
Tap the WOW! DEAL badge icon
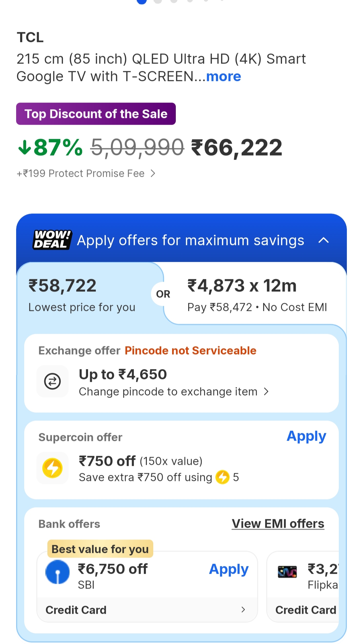click(52, 240)
